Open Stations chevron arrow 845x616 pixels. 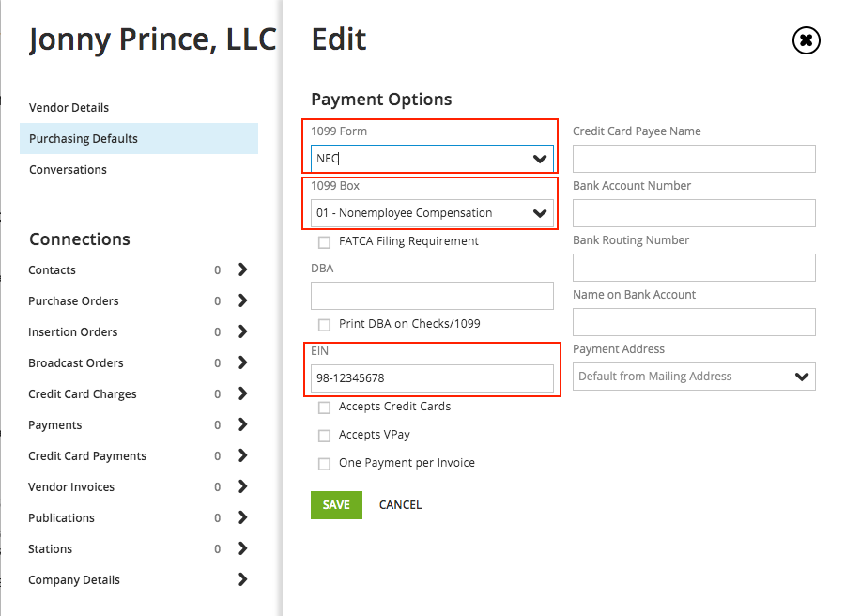tap(242, 548)
